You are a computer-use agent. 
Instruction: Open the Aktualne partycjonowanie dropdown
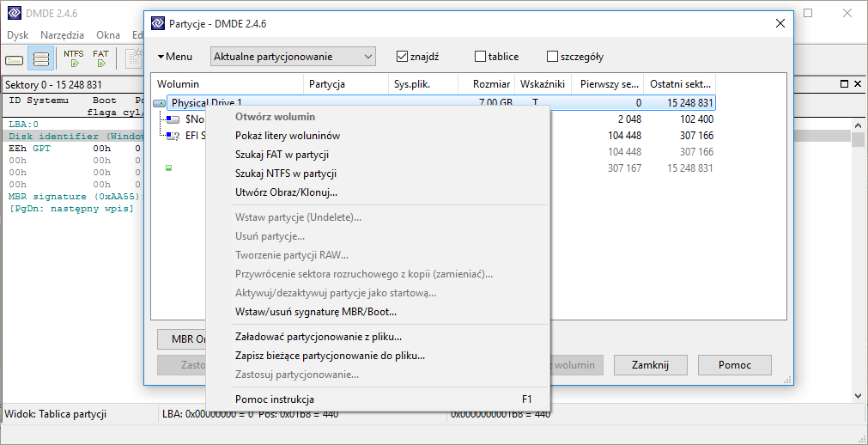point(293,57)
